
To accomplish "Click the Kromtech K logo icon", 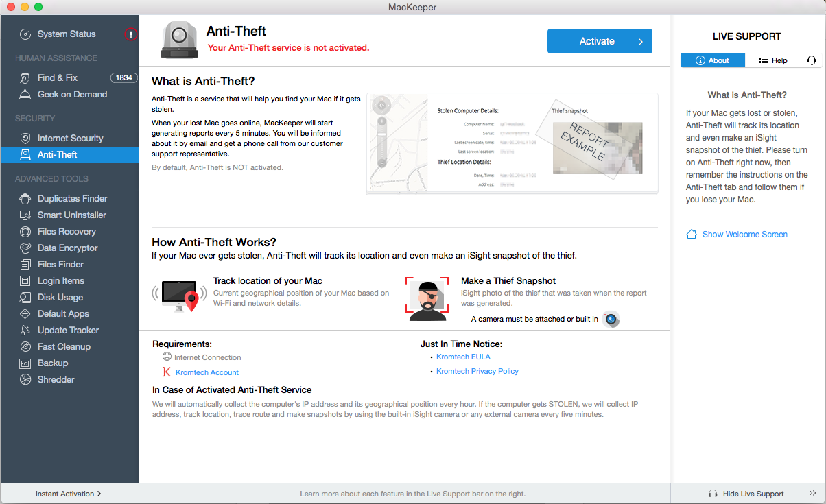I will point(167,372).
